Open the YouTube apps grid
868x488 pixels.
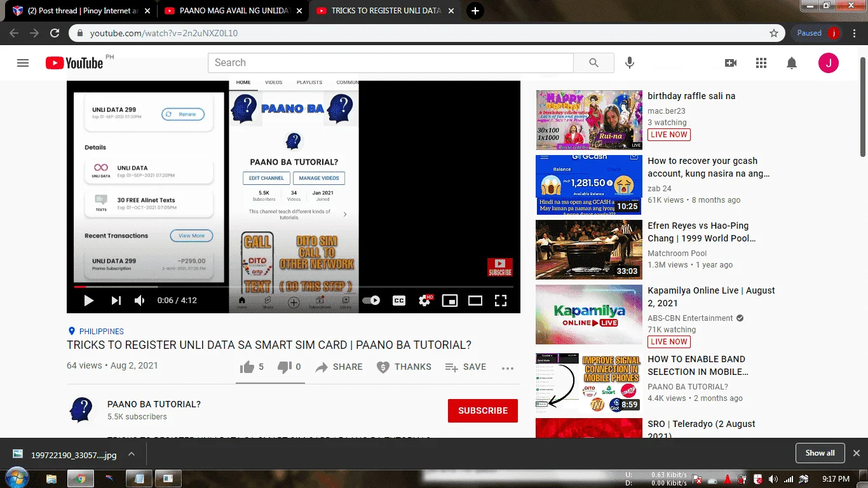click(761, 63)
